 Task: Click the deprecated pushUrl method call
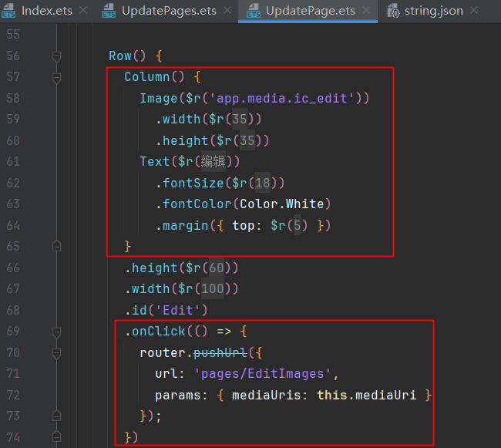(220, 352)
